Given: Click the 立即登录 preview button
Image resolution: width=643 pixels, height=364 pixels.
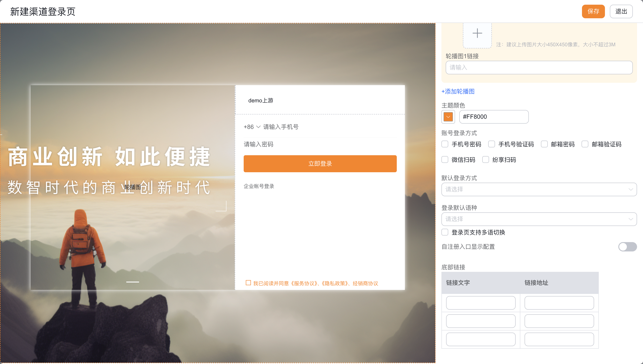Looking at the screenshot, I should coord(320,164).
